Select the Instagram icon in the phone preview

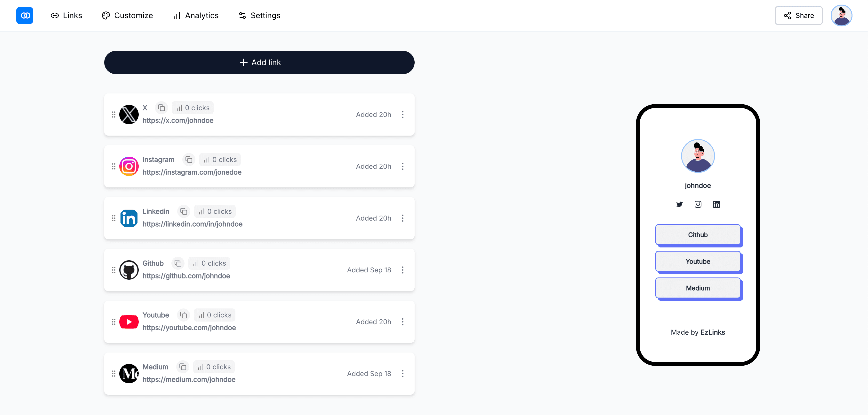point(698,204)
